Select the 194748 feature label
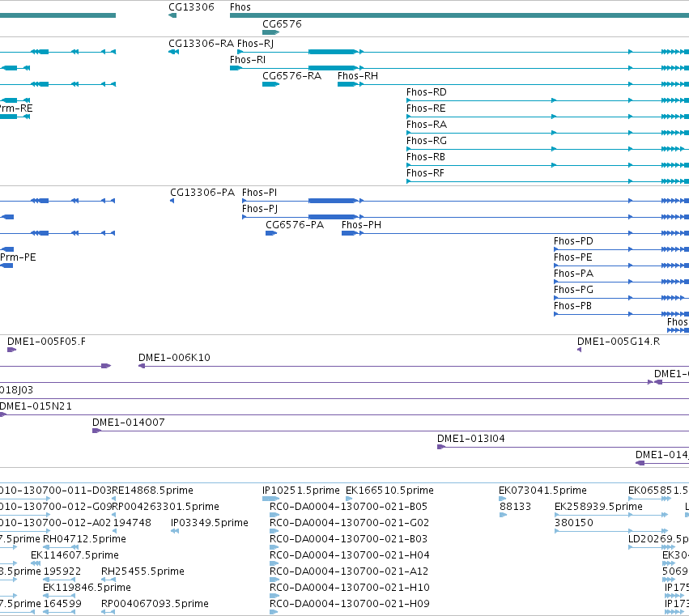The image size is (689, 616). (132, 523)
